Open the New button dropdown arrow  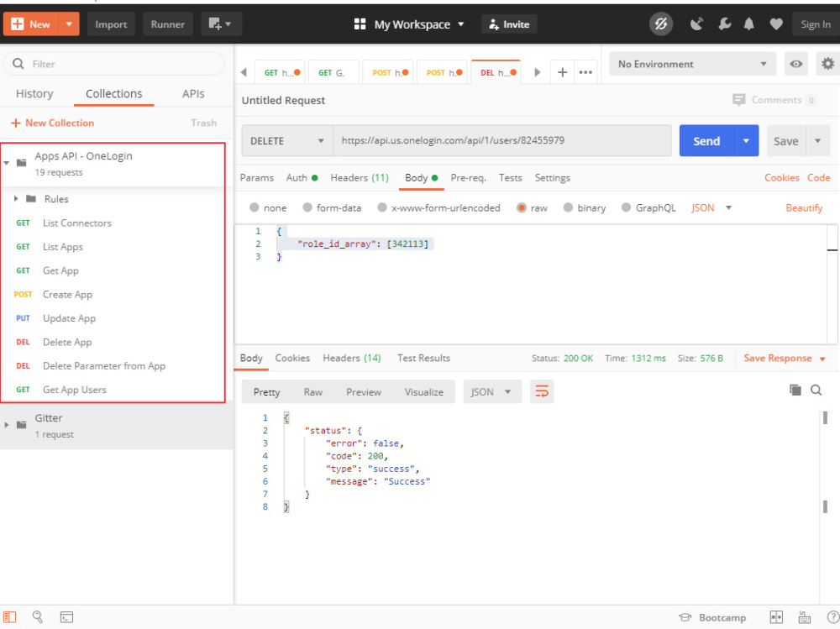coord(69,24)
